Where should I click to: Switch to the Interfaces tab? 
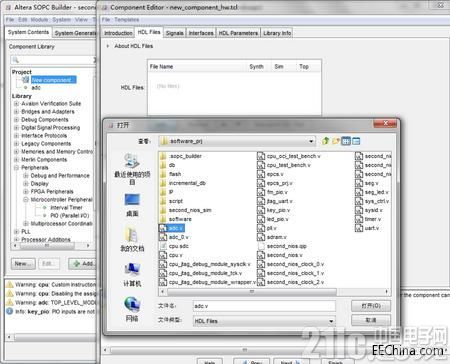click(x=201, y=33)
